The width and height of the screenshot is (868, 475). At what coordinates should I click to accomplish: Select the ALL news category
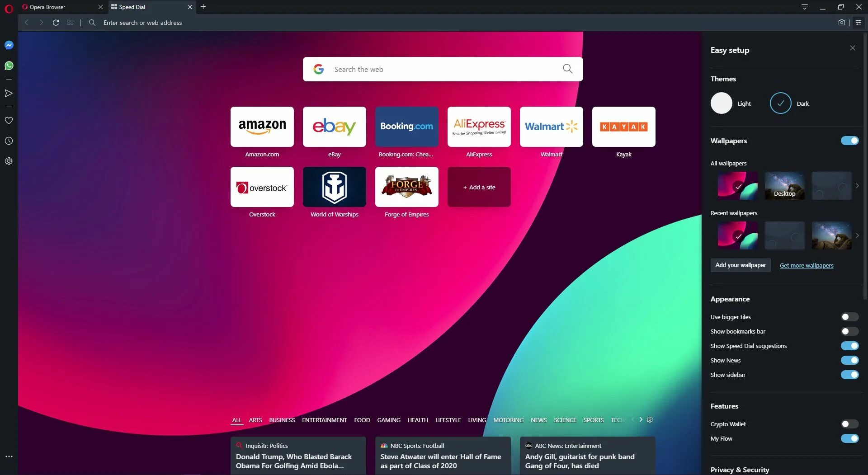pyautogui.click(x=237, y=420)
